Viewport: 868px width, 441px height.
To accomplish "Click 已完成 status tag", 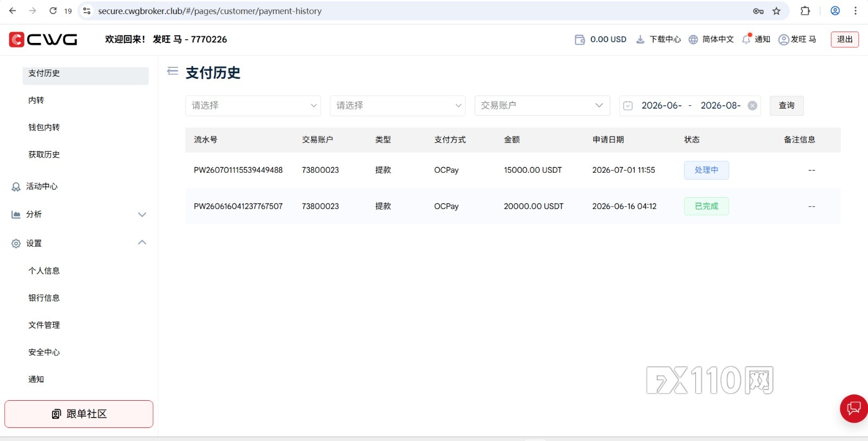I will [706, 206].
